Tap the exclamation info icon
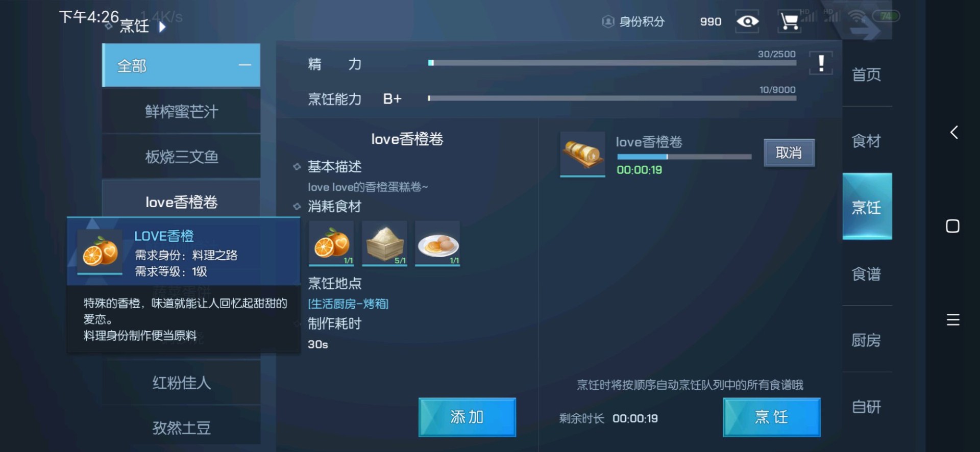This screenshot has height=452, width=980. [x=821, y=63]
